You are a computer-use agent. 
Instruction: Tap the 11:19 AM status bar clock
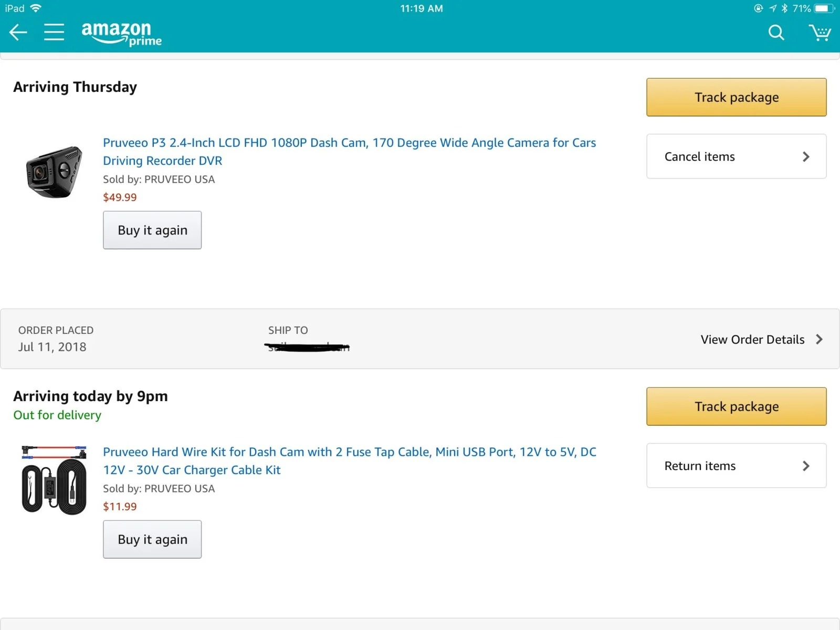point(422,8)
